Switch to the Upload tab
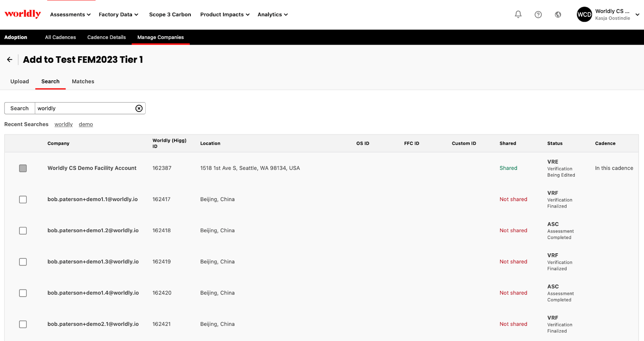Image resolution: width=644 pixels, height=341 pixels. (20, 81)
